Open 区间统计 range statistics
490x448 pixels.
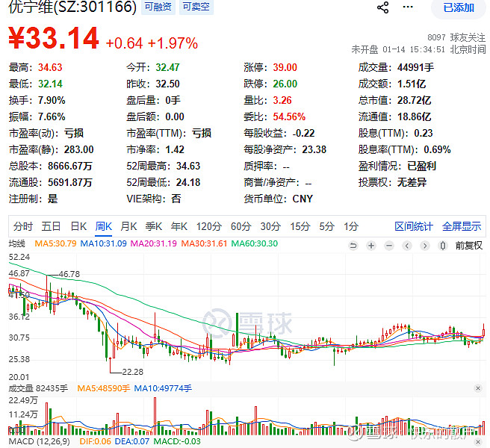(414, 226)
